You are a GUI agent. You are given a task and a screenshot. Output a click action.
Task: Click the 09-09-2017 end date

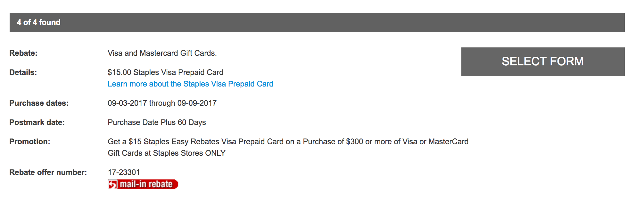point(197,103)
